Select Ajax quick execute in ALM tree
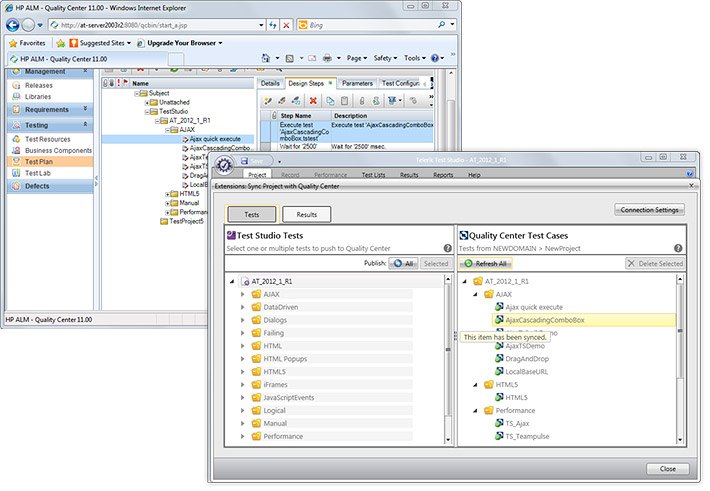Viewport: 710px width, 491px height. pyautogui.click(x=215, y=139)
